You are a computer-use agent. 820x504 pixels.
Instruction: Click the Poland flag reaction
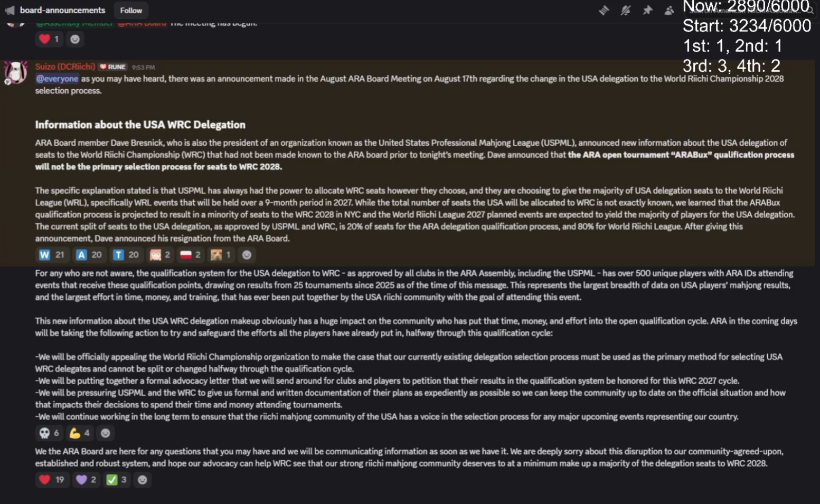(190, 255)
